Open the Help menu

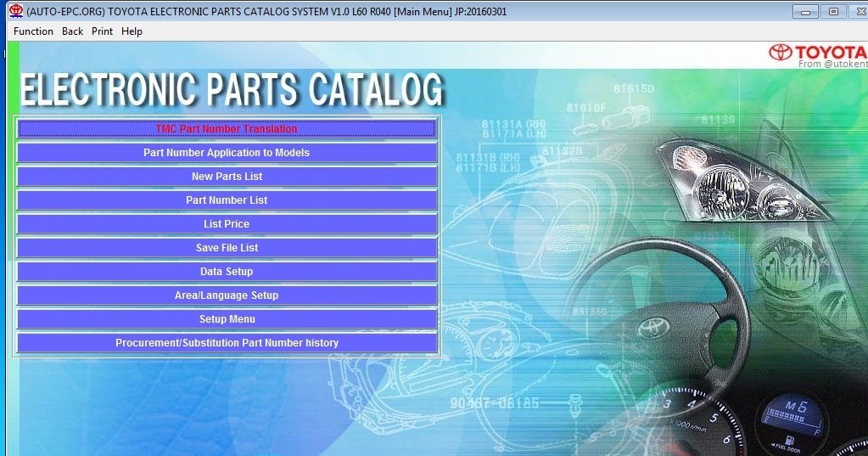tap(132, 31)
